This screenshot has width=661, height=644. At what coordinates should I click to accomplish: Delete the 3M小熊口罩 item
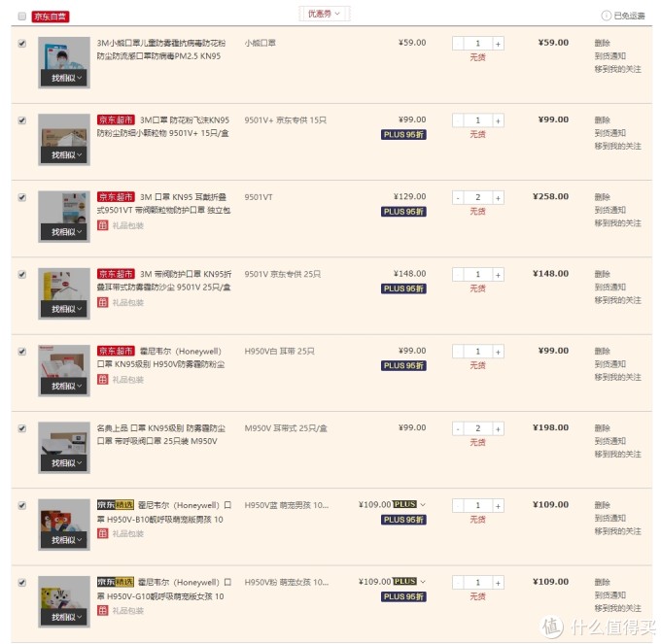603,43
